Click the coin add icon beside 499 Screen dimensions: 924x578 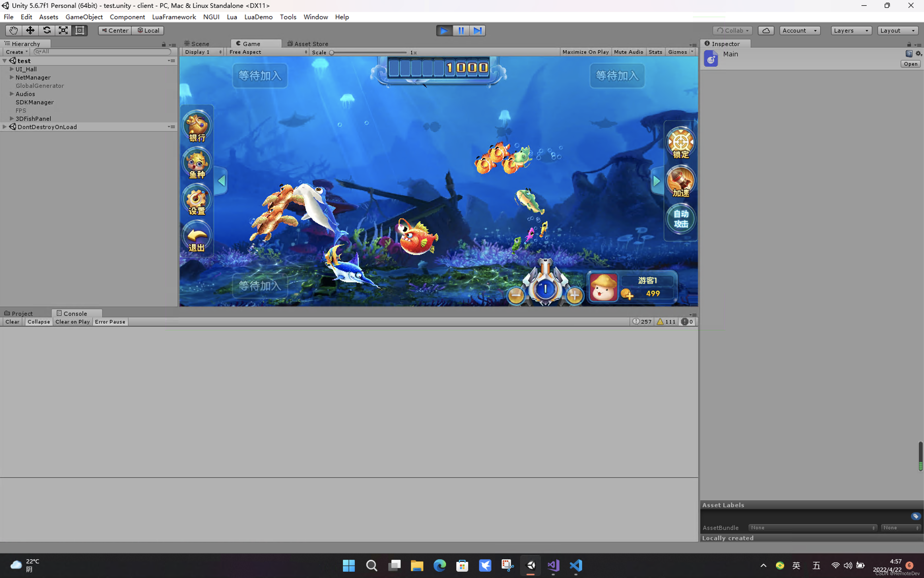coord(626,294)
